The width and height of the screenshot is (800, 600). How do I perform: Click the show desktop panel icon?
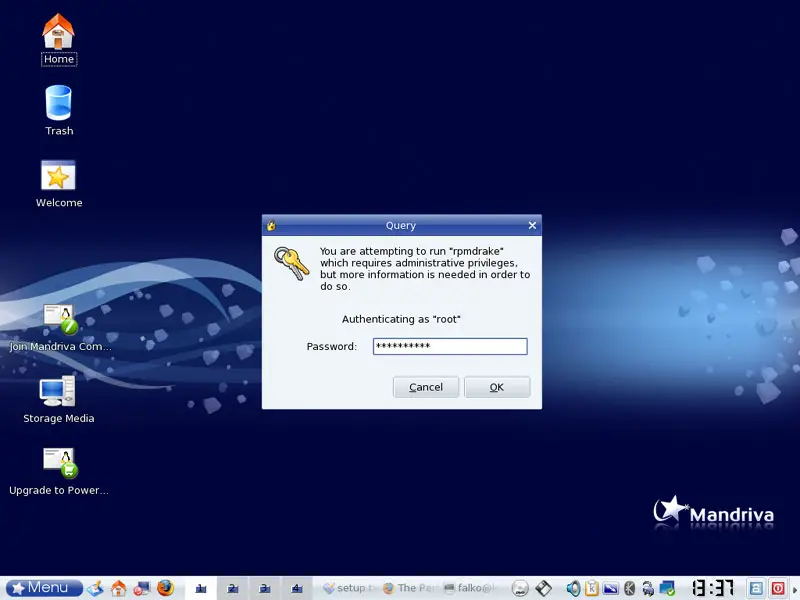(95, 588)
